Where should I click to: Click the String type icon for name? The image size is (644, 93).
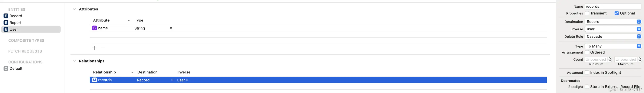point(94,28)
